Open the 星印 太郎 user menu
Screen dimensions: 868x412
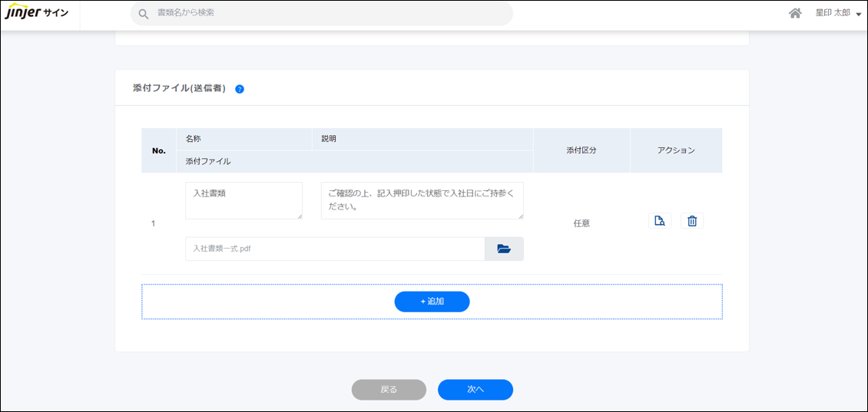pos(837,13)
